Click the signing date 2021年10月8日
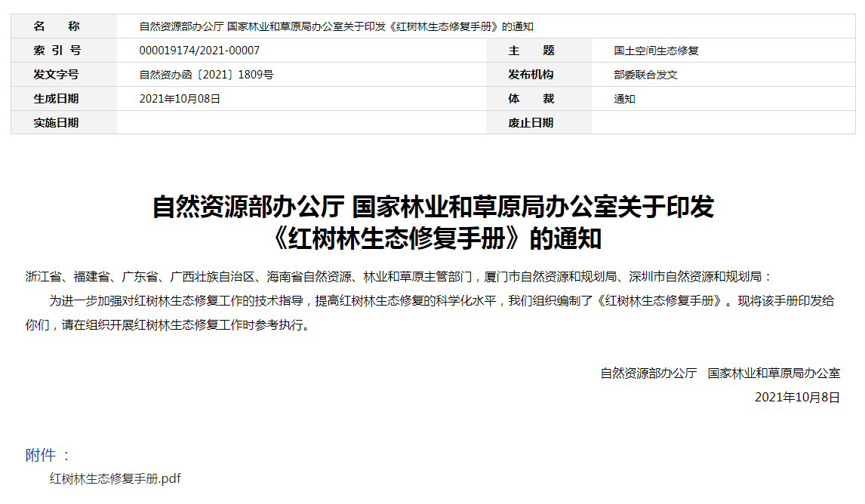865x504 pixels. pos(797,398)
